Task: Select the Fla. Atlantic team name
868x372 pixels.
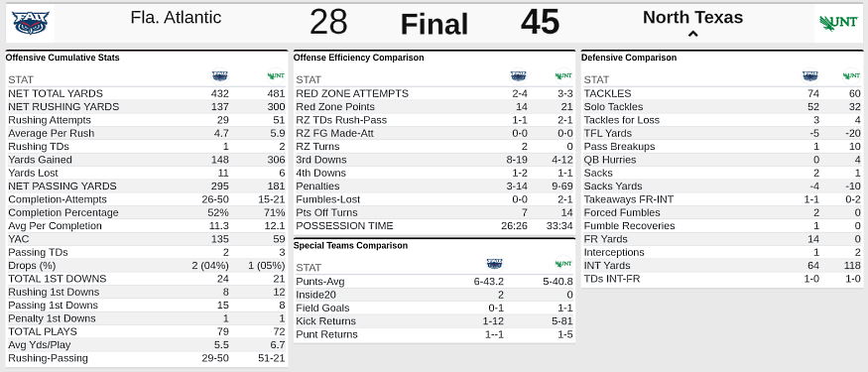Action: pyautogui.click(x=176, y=17)
